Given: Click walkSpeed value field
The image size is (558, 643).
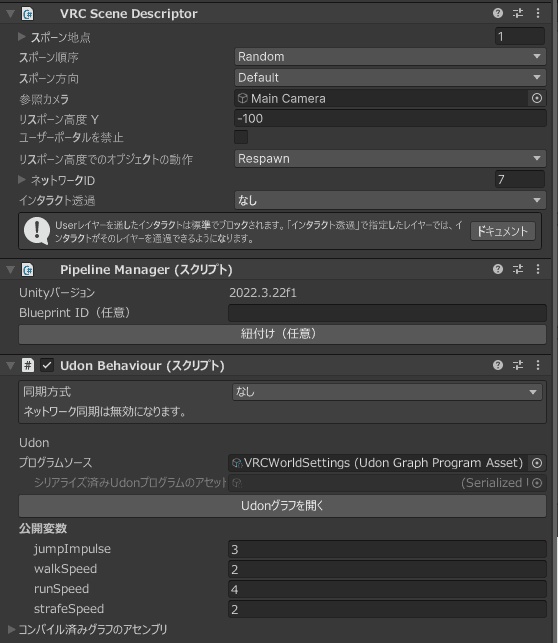Looking at the screenshot, I should pos(387,569).
